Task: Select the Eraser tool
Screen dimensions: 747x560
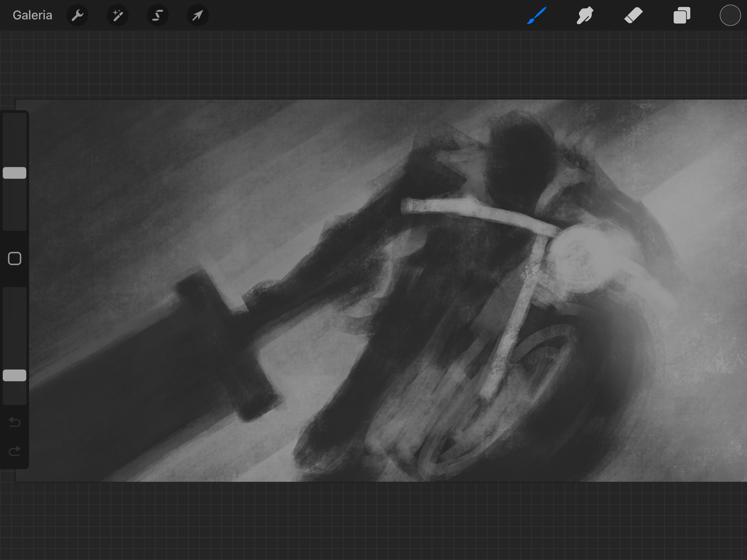Action: 633,15
